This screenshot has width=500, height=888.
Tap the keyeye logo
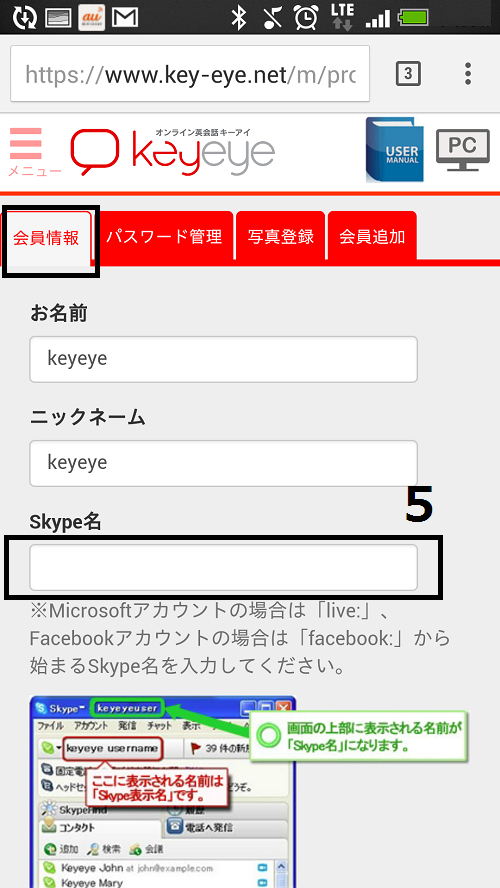pos(173,151)
